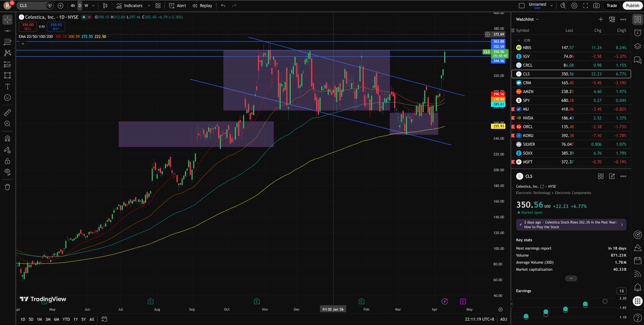
Task: Undo the last chart action
Action: (223, 6)
